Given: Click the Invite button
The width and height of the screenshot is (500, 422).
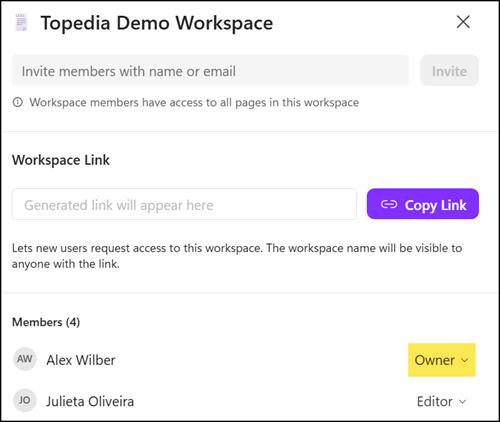Looking at the screenshot, I should pyautogui.click(x=449, y=70).
